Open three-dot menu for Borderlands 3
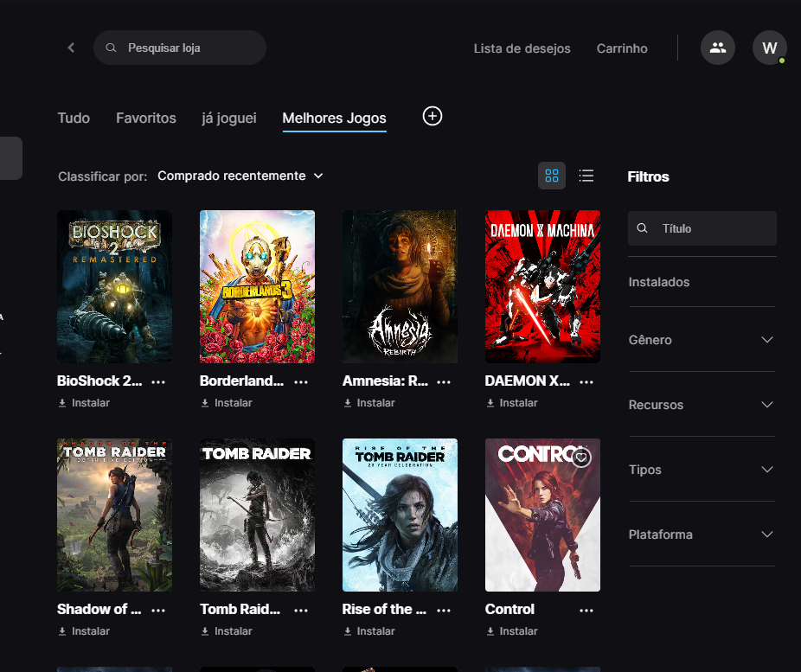The width and height of the screenshot is (801, 672). coord(301,381)
